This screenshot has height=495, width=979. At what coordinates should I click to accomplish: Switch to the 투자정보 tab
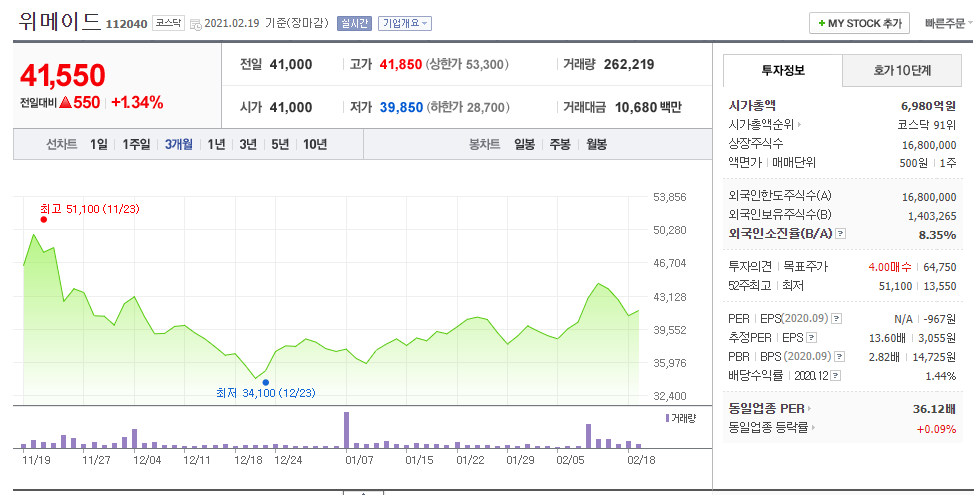(782, 71)
